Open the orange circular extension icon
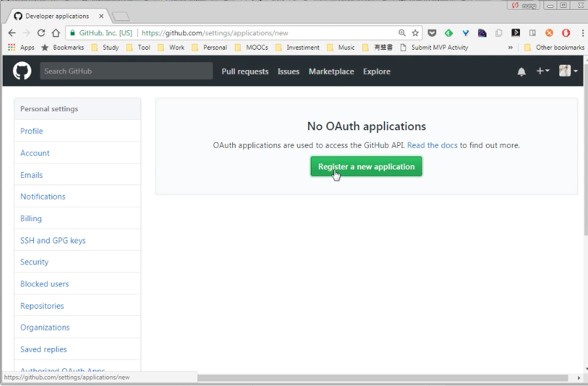 (549, 33)
